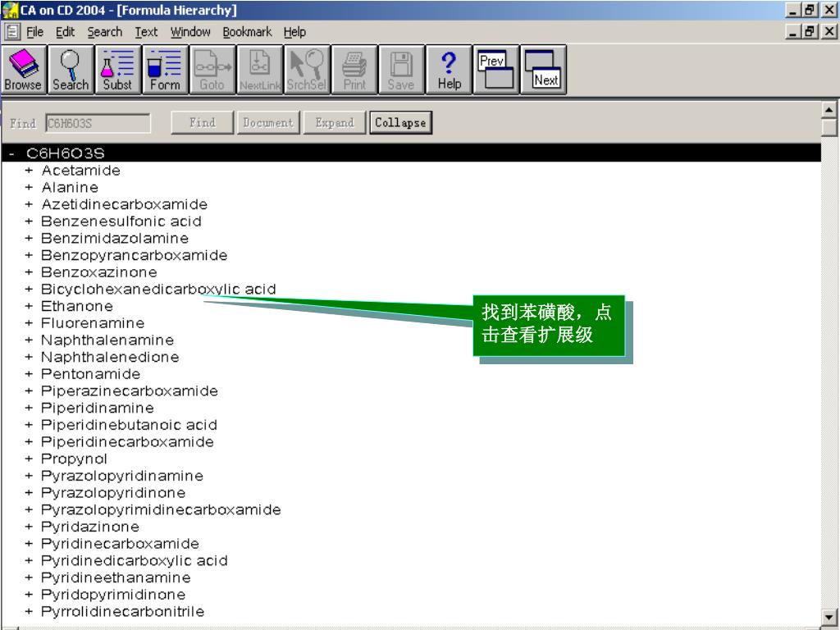Click the CA on CD title bar icon
The image size is (840, 630).
coord(10,10)
